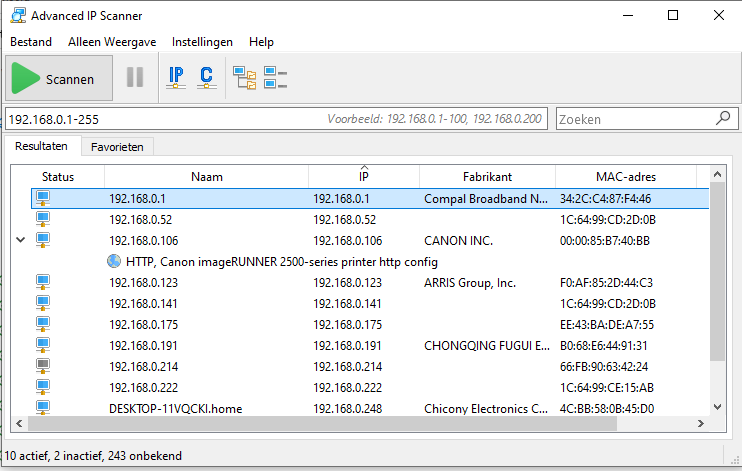Collapse the 192.168.0.106 device row
Image resolution: width=742 pixels, height=471 pixels.
pos(20,240)
